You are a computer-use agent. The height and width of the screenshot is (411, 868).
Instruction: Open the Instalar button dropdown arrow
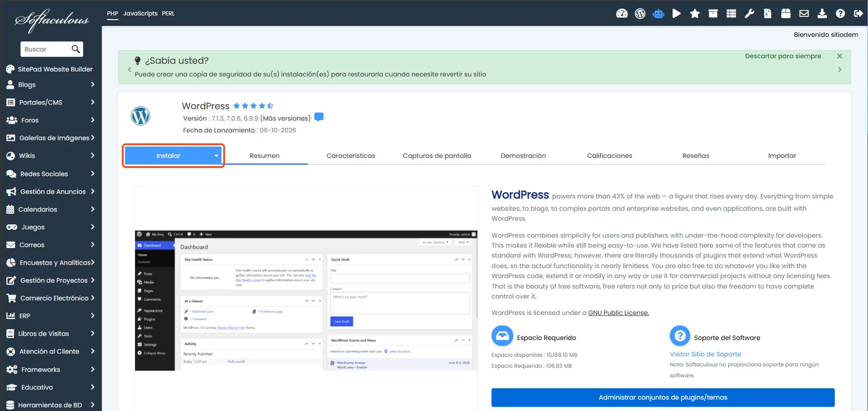pos(216,156)
